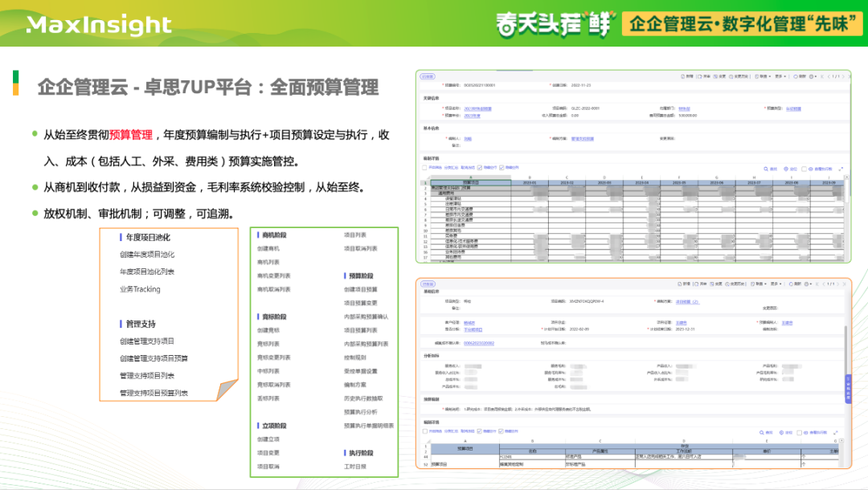Screen dimensions: 868x490
Task: Go to previous record in top form pager
Action: coord(829,77)
